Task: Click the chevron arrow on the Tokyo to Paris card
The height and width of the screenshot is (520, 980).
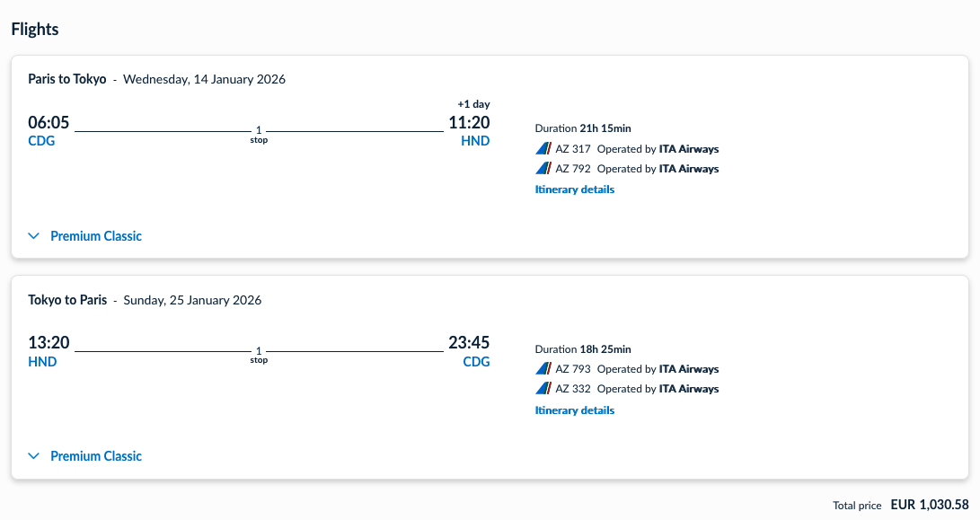Action: 34,456
